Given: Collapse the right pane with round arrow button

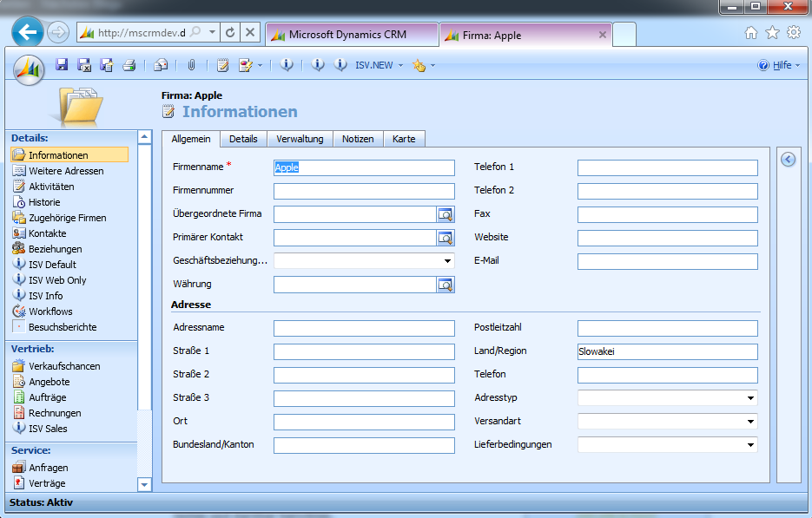Looking at the screenshot, I should [789, 160].
